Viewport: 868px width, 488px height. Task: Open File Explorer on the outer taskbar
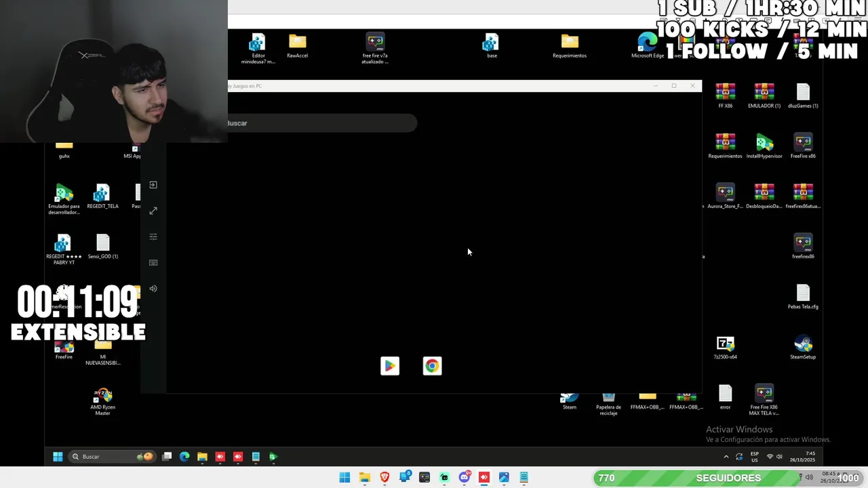tap(365, 478)
